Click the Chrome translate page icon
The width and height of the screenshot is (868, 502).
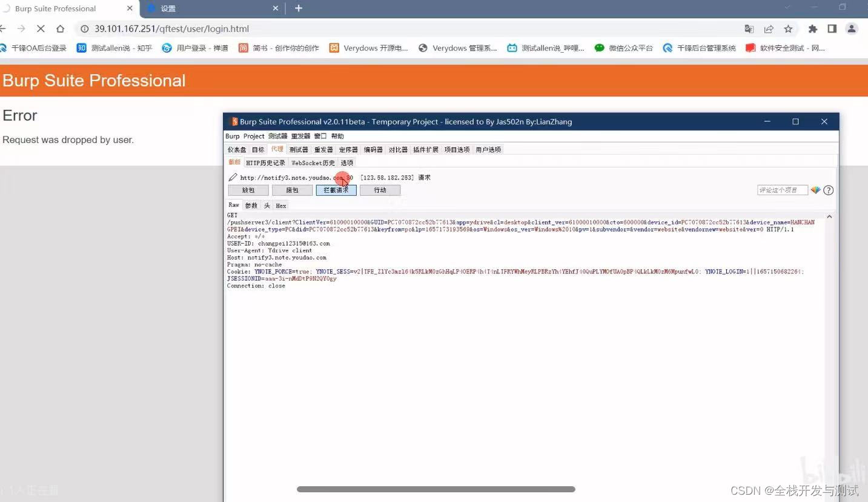pos(749,28)
